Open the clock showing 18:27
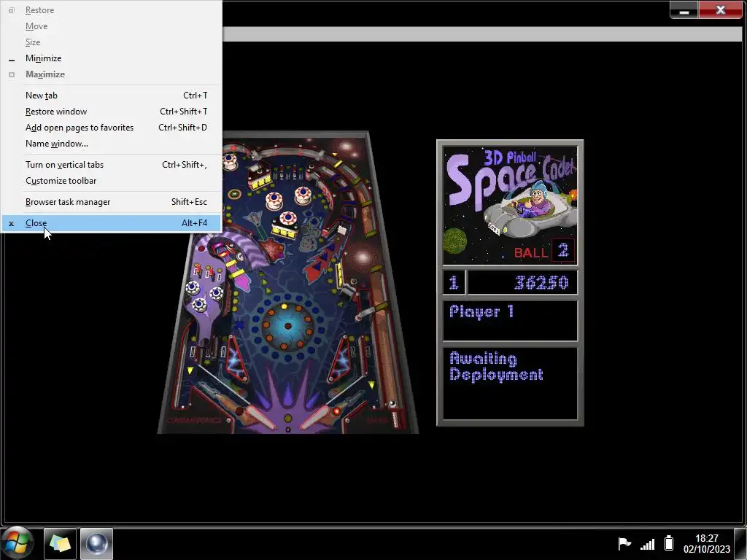Screen dimensions: 747x560 [x=706, y=543]
